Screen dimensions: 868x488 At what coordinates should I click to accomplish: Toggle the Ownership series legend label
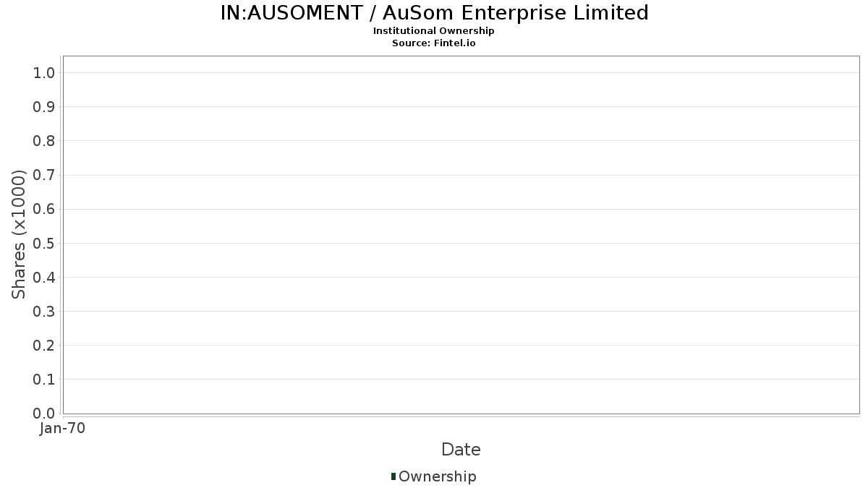(x=437, y=476)
